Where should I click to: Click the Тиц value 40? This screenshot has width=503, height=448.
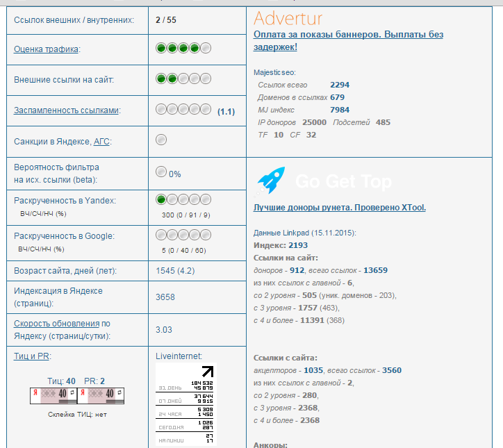(71, 381)
